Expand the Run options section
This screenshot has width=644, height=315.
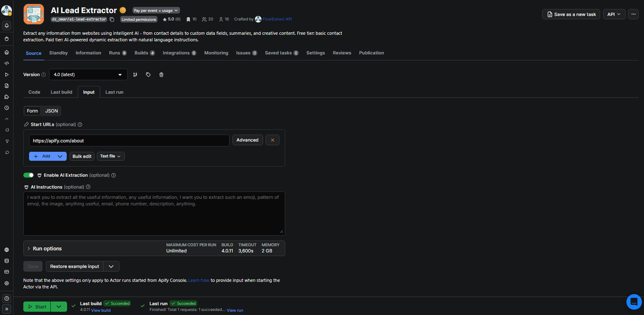click(x=154, y=248)
